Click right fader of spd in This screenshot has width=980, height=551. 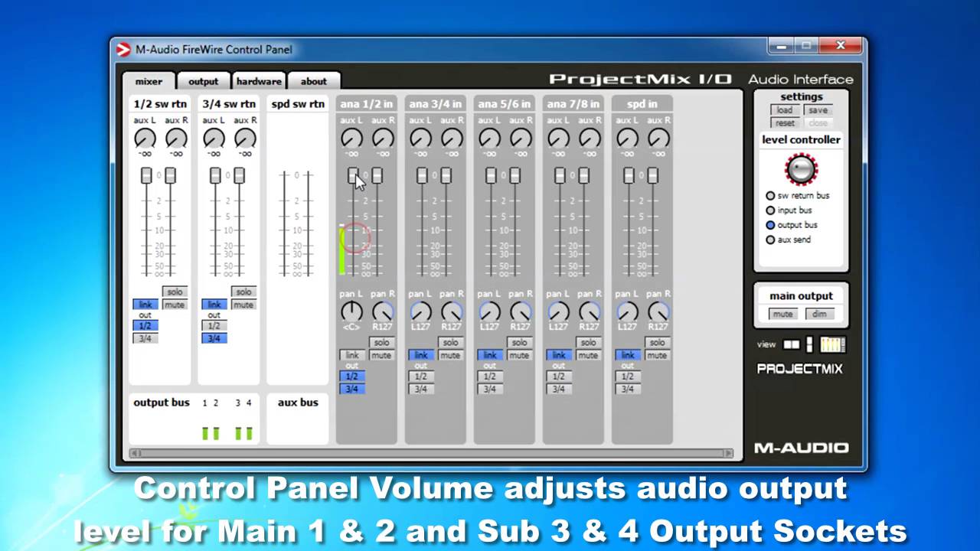(x=652, y=175)
